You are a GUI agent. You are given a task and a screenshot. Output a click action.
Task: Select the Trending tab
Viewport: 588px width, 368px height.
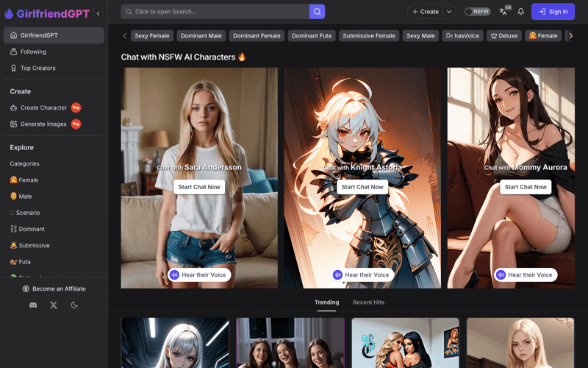326,302
